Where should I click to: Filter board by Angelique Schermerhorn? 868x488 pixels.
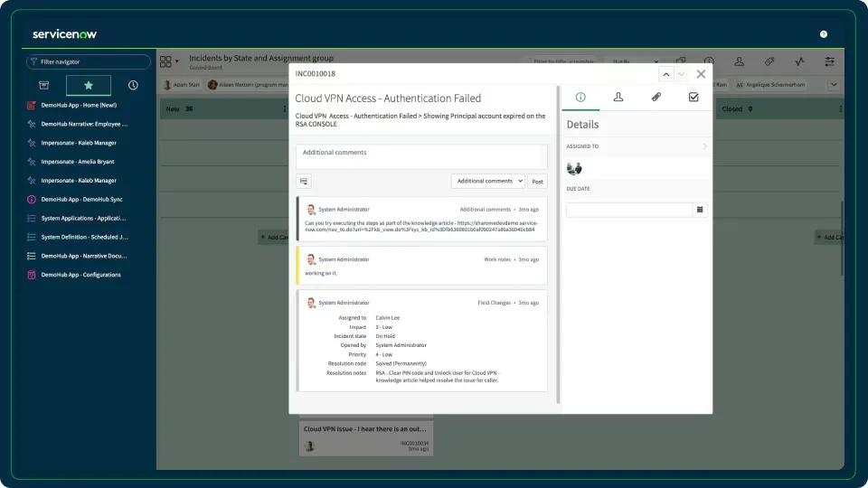[770, 85]
